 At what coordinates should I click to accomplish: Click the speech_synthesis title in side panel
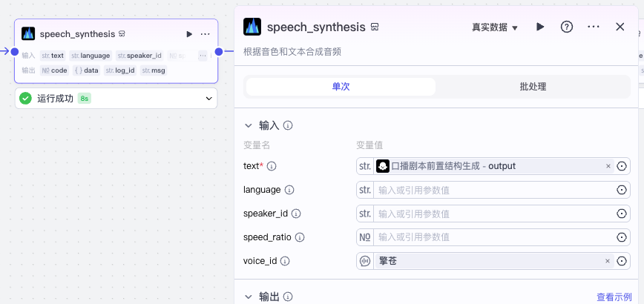point(316,27)
